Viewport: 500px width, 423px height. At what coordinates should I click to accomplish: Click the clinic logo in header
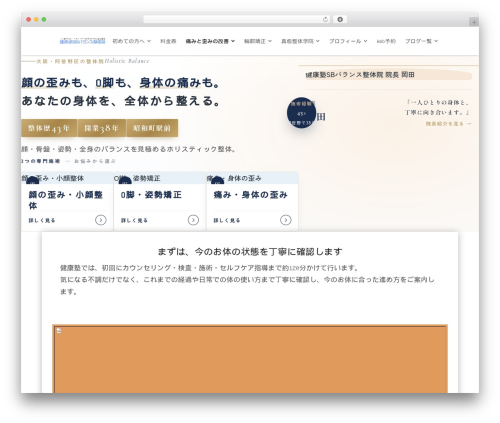[x=82, y=41]
